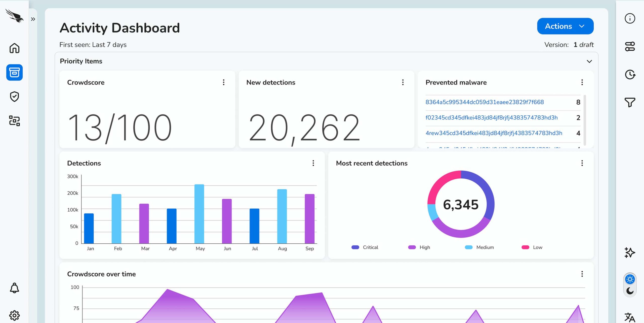Screen dimensions: 644x323
Task: Open Crowdscore over time options menu
Action: 582,274
